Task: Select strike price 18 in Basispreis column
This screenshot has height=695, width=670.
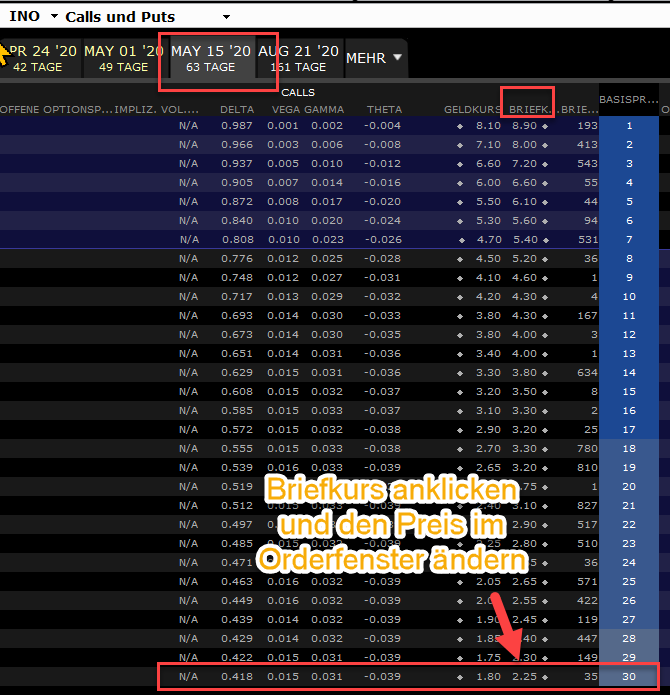Action: [629, 448]
